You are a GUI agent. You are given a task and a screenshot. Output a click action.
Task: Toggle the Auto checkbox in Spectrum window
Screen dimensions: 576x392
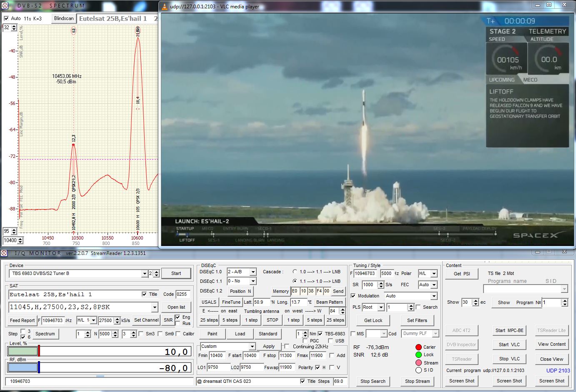tap(6, 18)
